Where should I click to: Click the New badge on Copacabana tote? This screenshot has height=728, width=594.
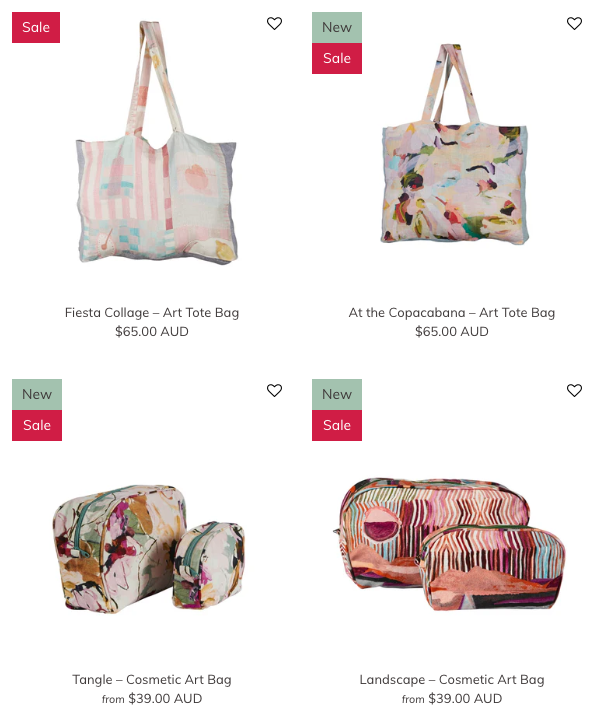(337, 27)
